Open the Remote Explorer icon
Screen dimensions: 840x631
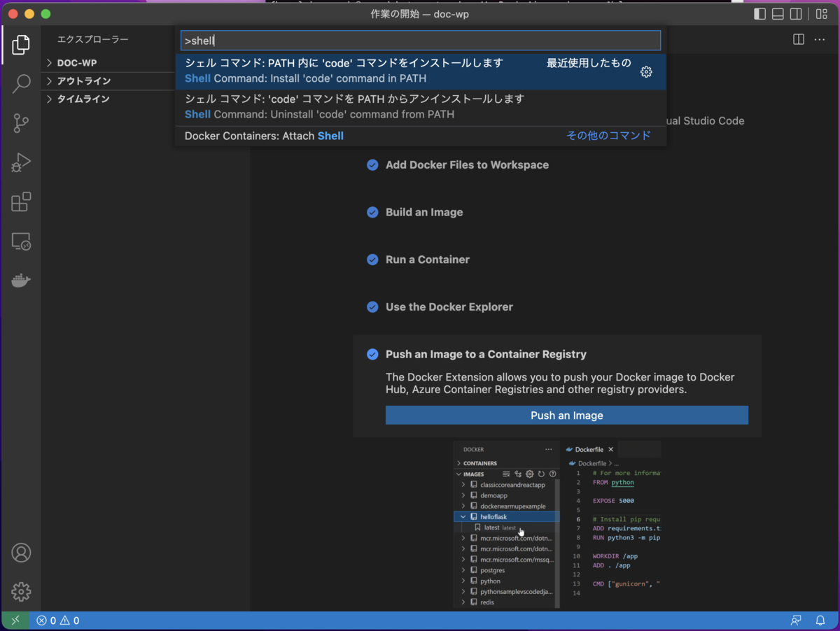[x=21, y=242]
